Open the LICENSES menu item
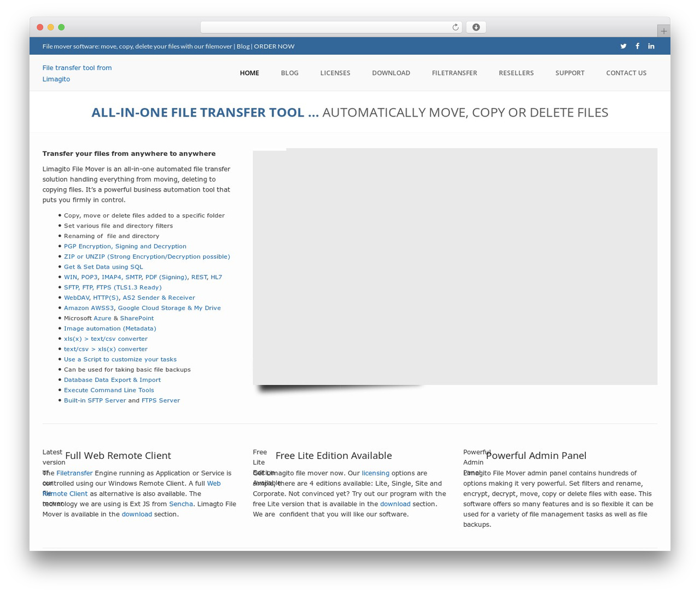Screen dimensions: 700x593 click(x=335, y=73)
